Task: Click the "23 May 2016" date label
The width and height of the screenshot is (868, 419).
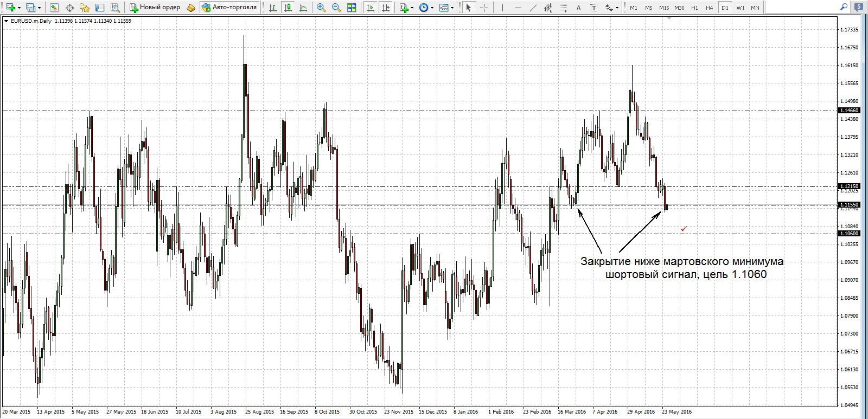Action: 676,412
